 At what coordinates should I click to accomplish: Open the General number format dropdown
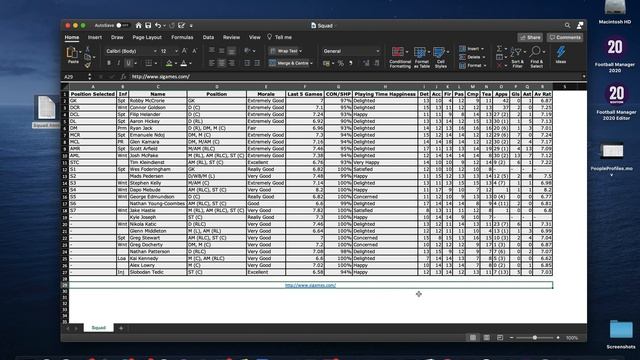(351, 51)
